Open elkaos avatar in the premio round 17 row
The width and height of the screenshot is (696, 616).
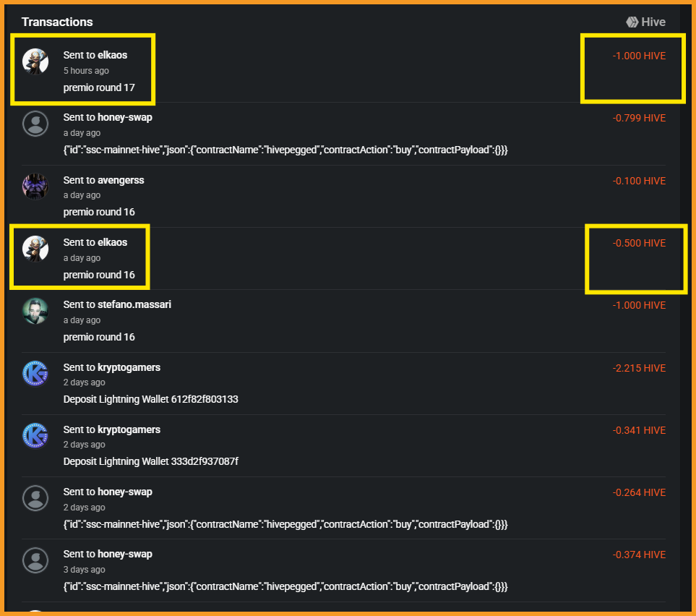[35, 61]
